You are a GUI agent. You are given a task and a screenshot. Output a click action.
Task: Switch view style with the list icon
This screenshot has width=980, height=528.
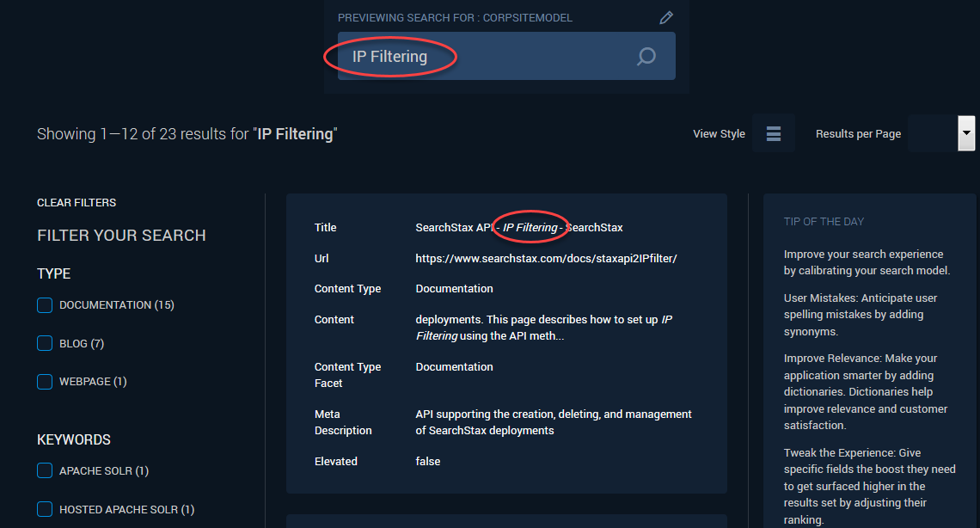774,133
